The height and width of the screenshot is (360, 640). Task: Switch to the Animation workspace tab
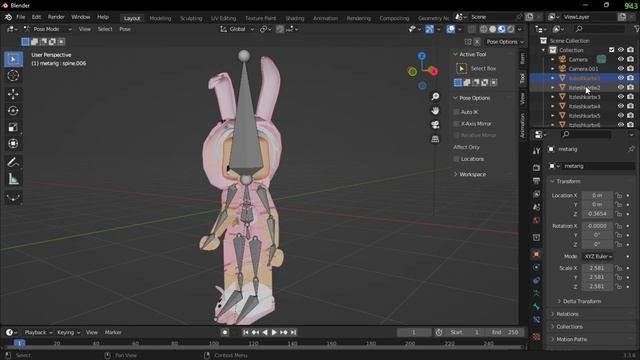(325, 18)
